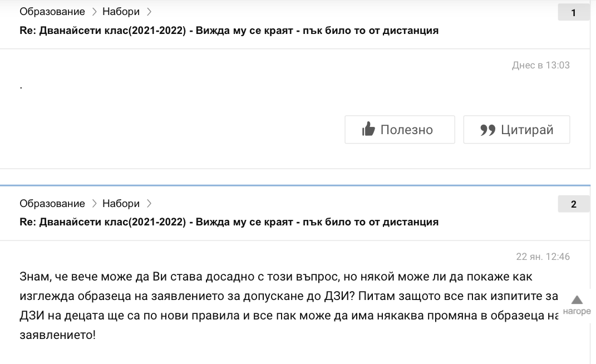Go to the Набори section from the first post
This screenshot has height=364, width=596.
121,12
